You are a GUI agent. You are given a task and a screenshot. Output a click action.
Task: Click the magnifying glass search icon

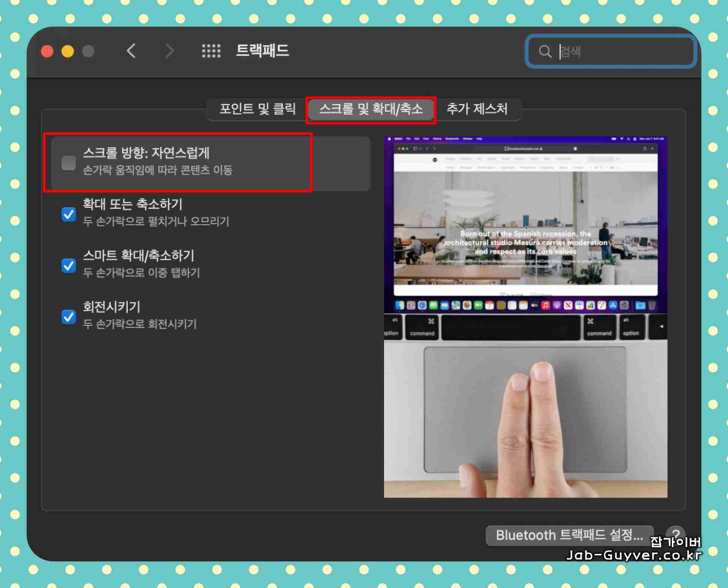(x=545, y=51)
